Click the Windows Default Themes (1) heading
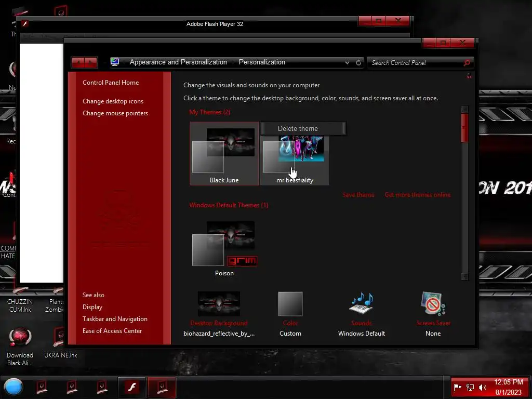The image size is (532, 399). coord(229,205)
